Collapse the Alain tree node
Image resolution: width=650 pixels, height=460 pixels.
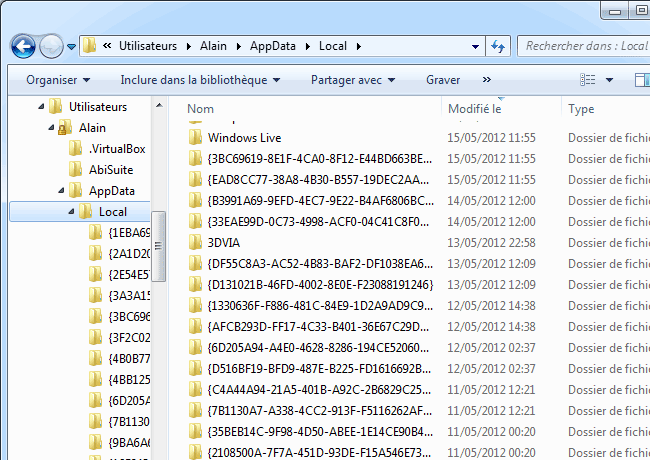[51, 128]
